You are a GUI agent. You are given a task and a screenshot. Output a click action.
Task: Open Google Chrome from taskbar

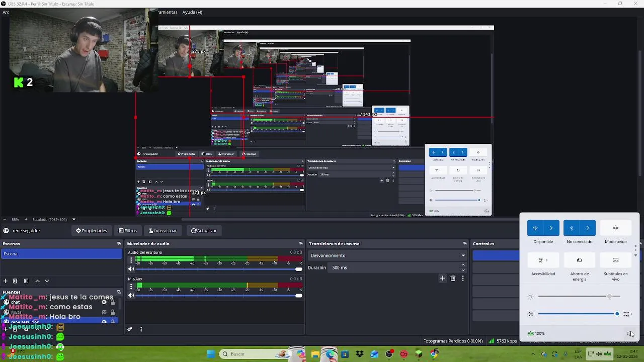coord(434,354)
